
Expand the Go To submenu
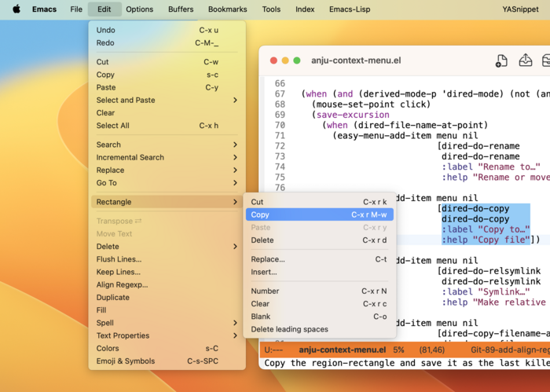pyautogui.click(x=167, y=183)
